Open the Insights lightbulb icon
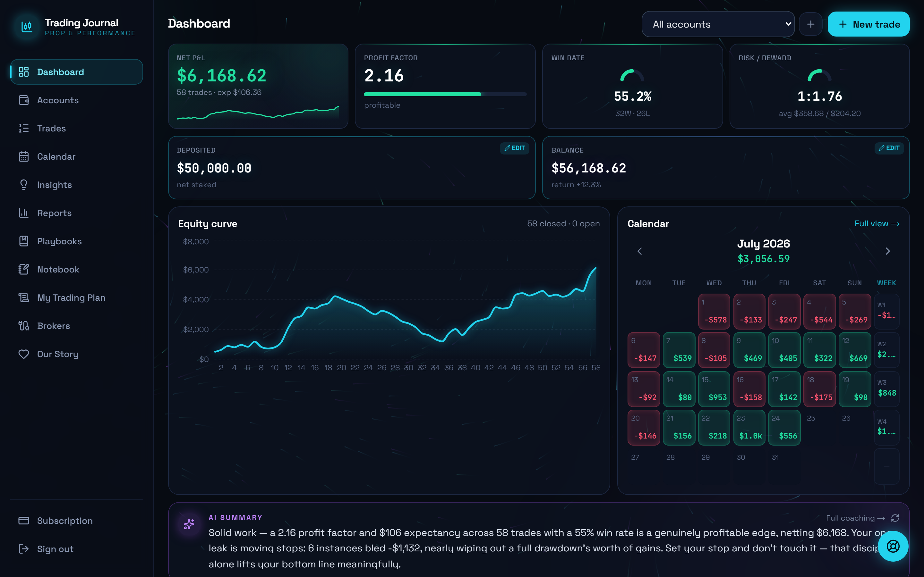 [24, 185]
